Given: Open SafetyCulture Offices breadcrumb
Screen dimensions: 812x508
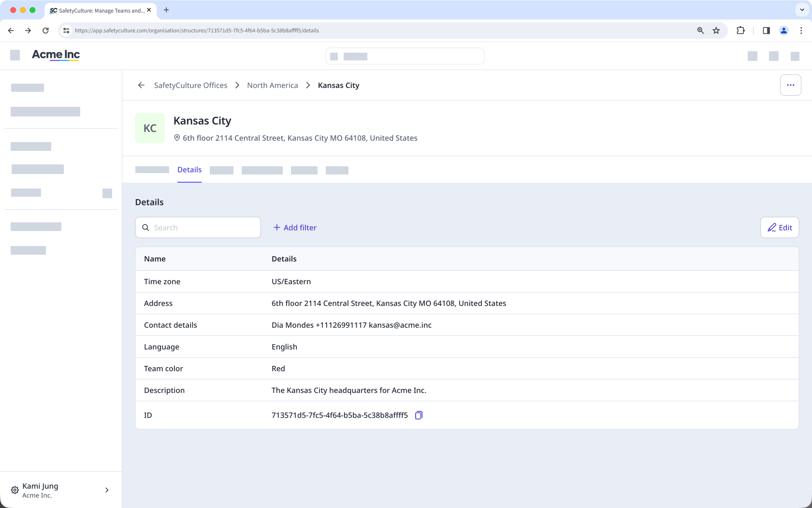Looking at the screenshot, I should pos(190,85).
